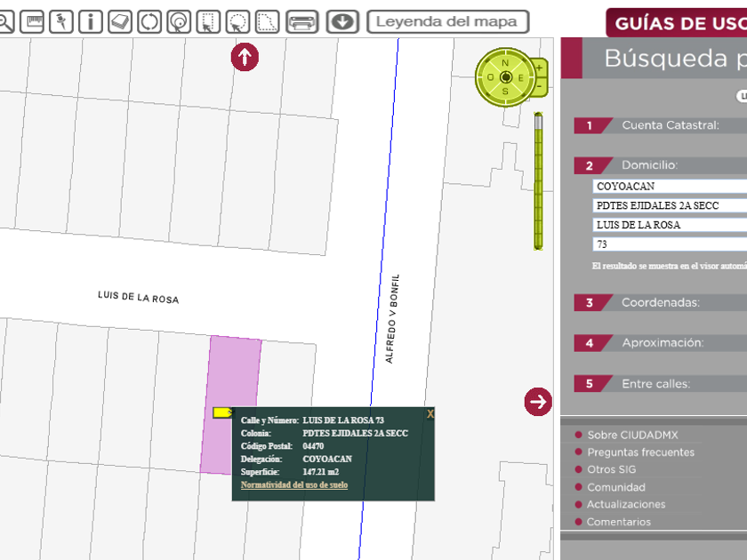Click the plus zoom-in button
Screen dimensions: 747x560
click(x=538, y=68)
